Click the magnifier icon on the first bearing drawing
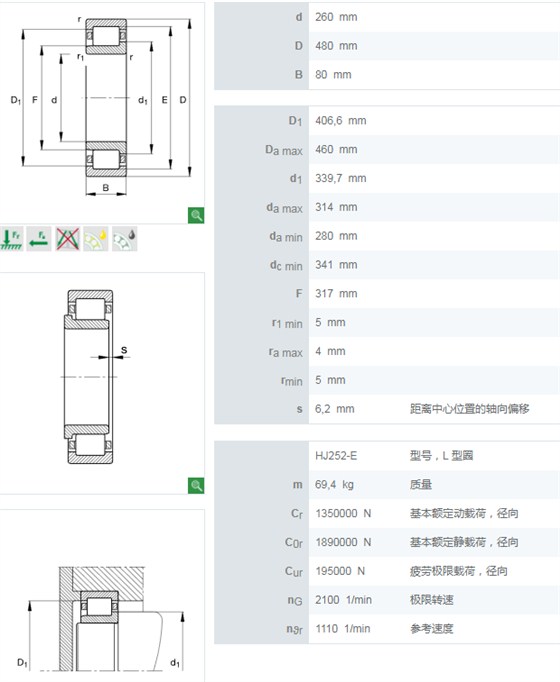This screenshot has width=560, height=682. tap(196, 215)
